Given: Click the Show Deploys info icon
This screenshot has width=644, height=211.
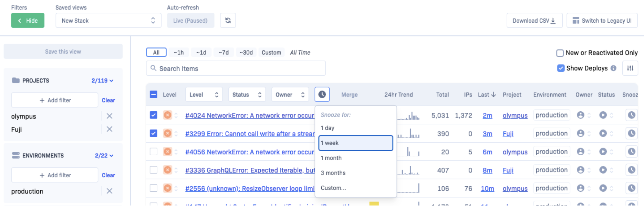Looking at the screenshot, I should 613,68.
